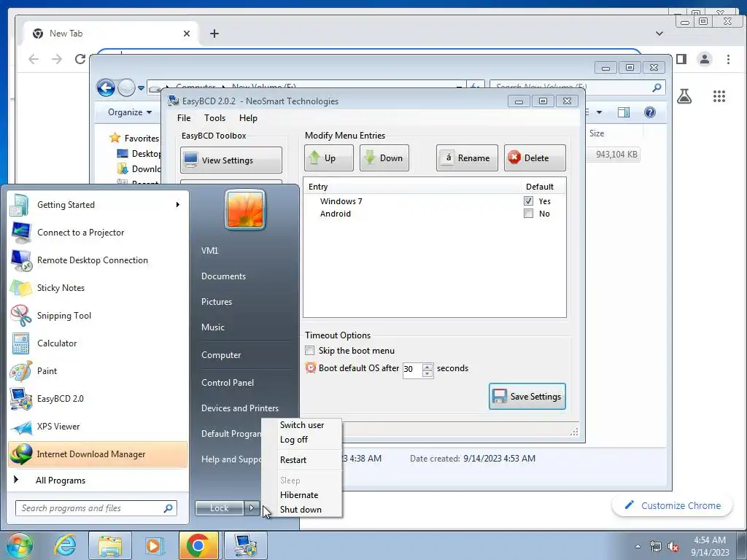Screen dimensions: 747x560
Task: Open Documents from Start menu
Action: [223, 276]
